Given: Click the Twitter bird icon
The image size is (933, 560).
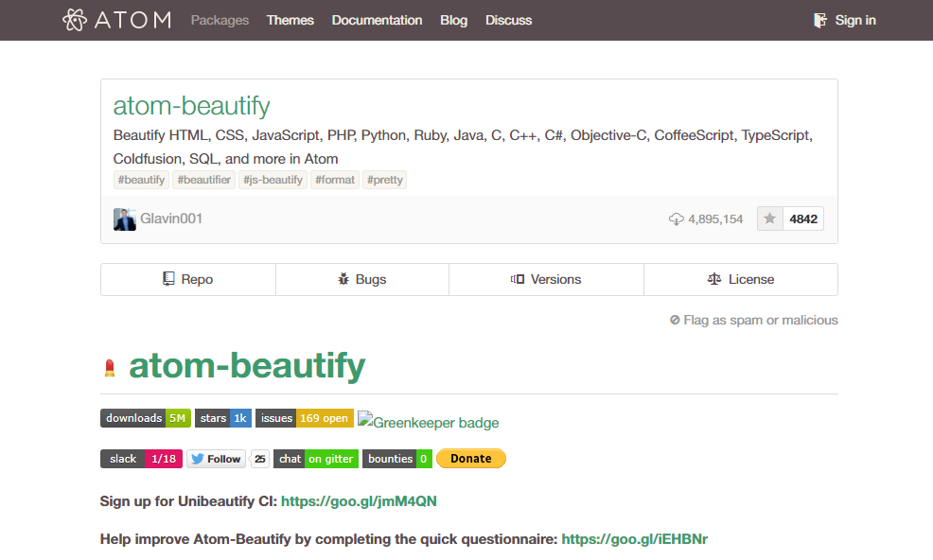Looking at the screenshot, I should 198,459.
